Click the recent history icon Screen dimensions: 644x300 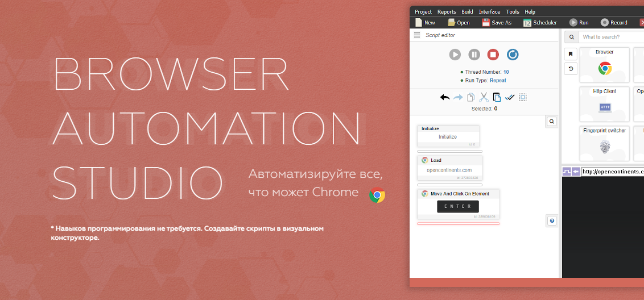[571, 69]
